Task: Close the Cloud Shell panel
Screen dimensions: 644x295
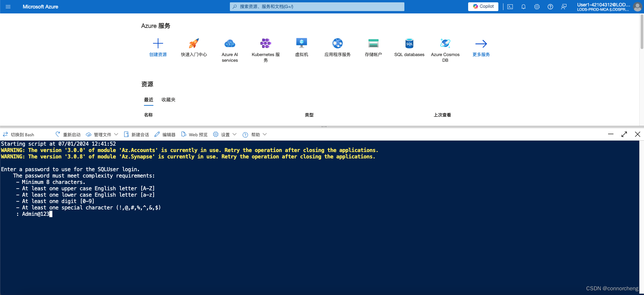Action: 638,134
